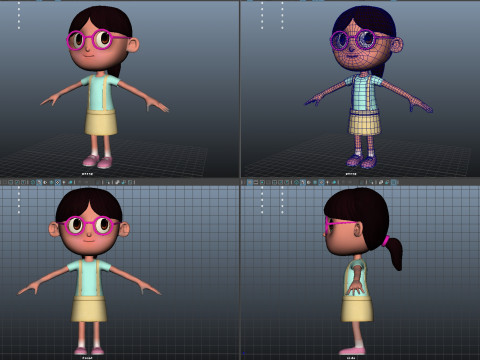Click bookmarks icon in side view toolbar
480x360 pixels.
(262, 182)
